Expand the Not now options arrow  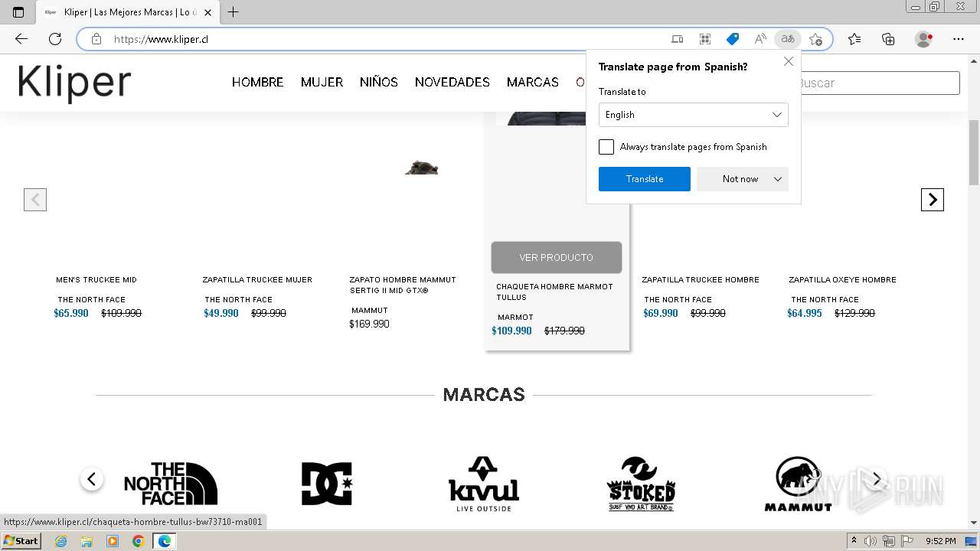click(778, 179)
